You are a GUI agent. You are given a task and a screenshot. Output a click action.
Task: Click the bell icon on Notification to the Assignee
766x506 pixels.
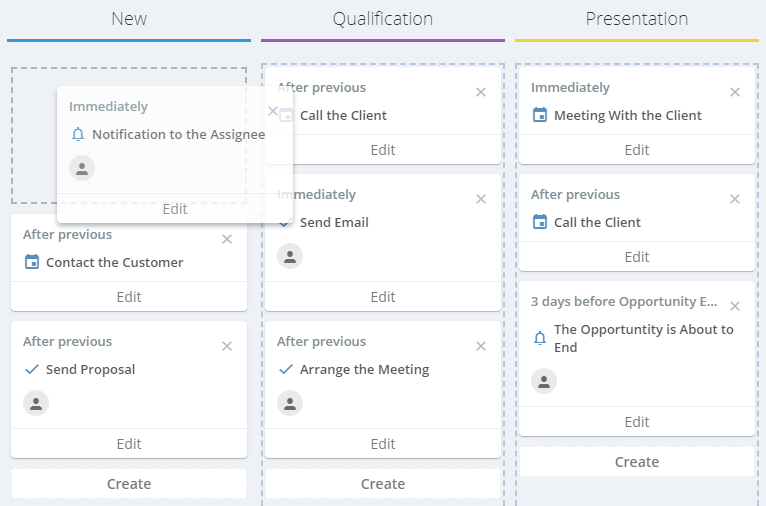(x=78, y=134)
